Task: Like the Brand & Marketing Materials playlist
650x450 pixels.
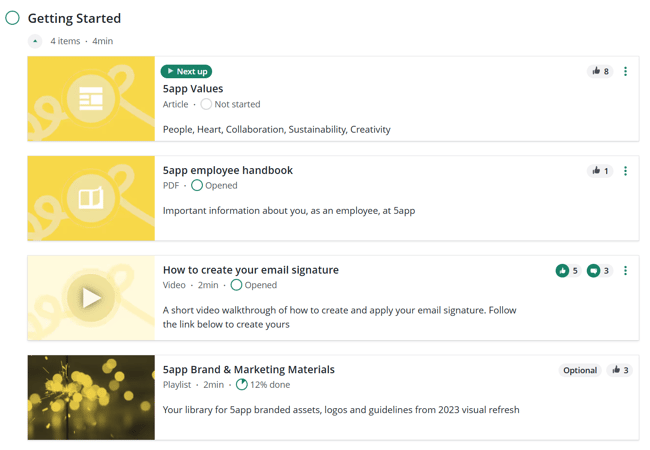Action: (620, 370)
